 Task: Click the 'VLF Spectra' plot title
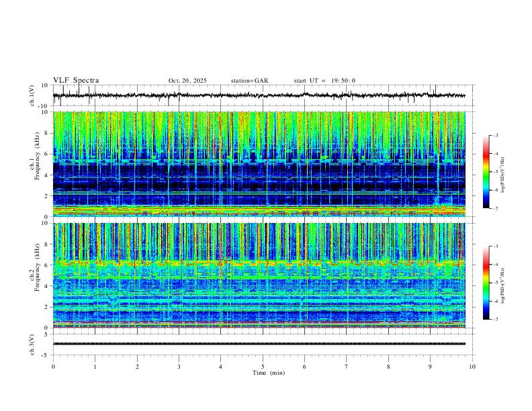pyautogui.click(x=76, y=81)
